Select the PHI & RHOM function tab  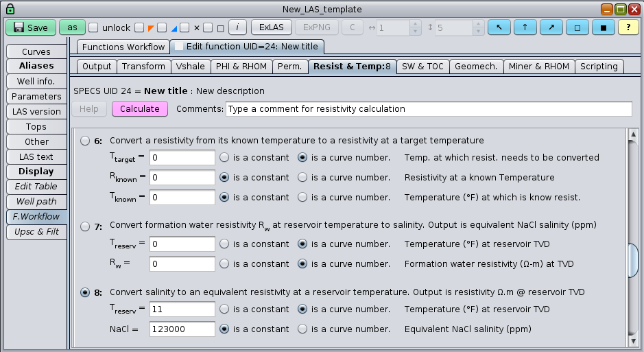[241, 67]
